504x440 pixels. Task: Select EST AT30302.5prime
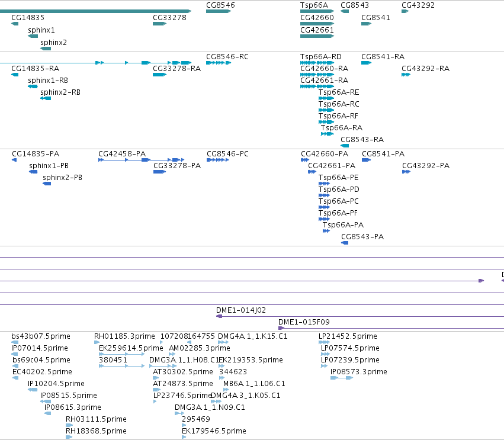[156, 378]
